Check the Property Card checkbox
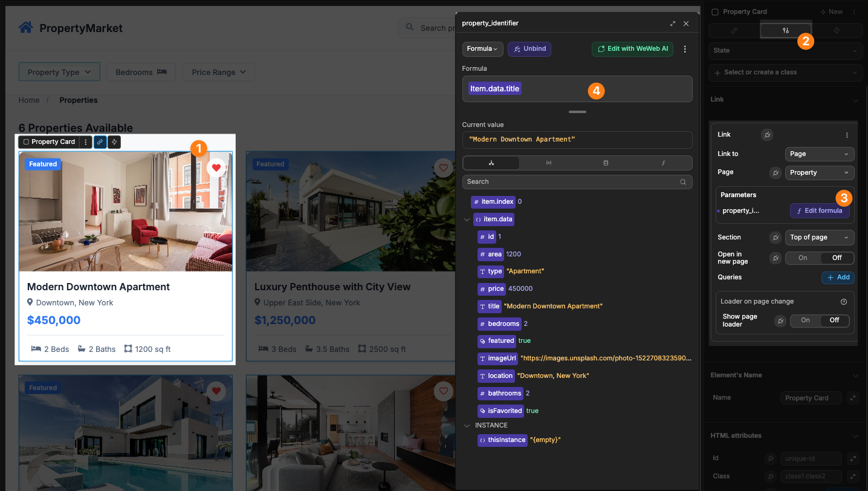Viewport: 868px width, 491px height. point(715,11)
